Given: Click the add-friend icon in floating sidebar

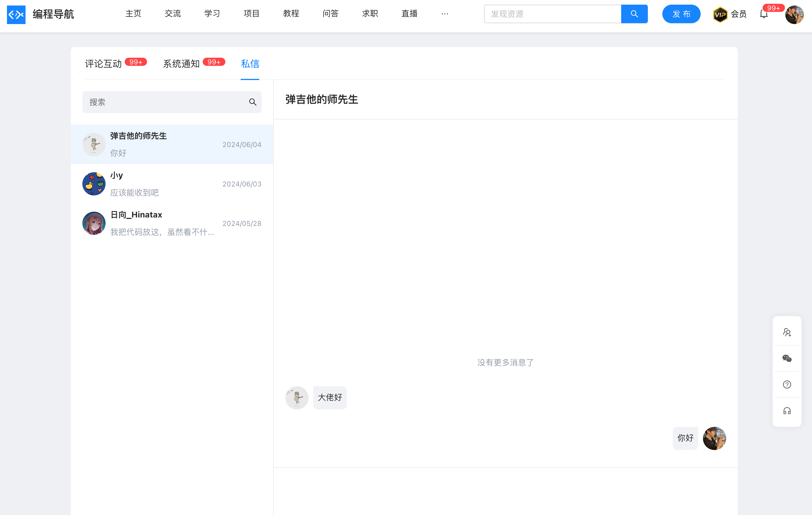Looking at the screenshot, I should tap(787, 332).
